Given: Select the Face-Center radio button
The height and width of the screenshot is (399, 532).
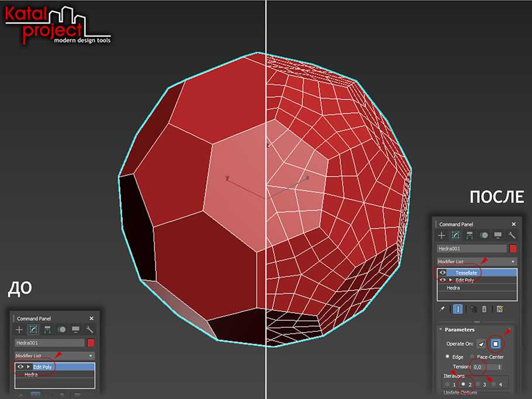Looking at the screenshot, I should pyautogui.click(x=472, y=357).
